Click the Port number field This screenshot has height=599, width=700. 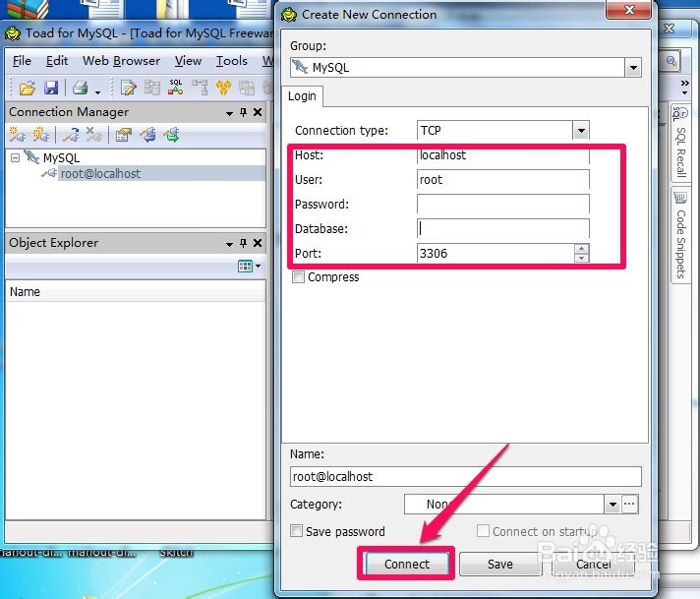click(496, 253)
